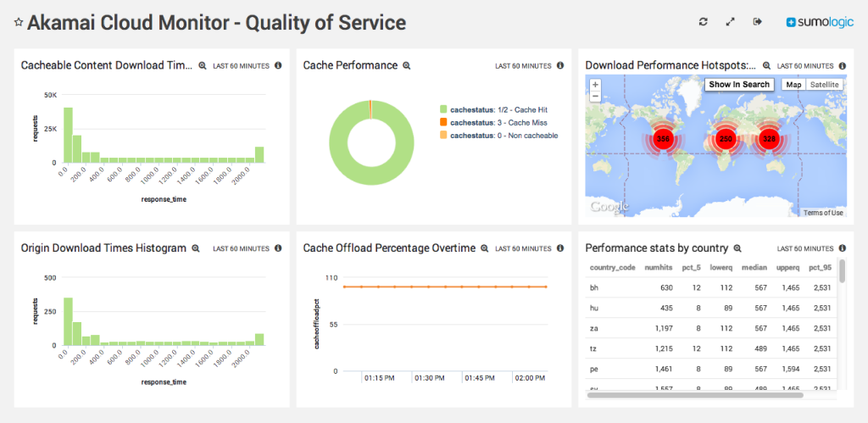Toggle Non cacheable legend swatch
This screenshot has height=423, width=868.
point(442,135)
